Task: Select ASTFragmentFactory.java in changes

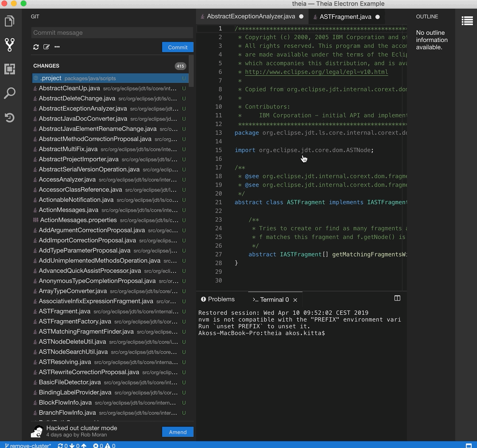Action: coord(110,321)
